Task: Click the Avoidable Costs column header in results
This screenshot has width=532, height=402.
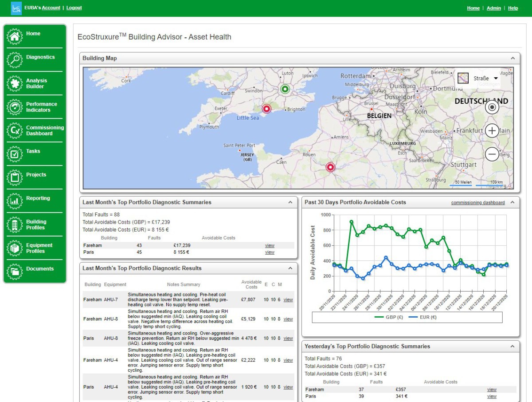Action: click(251, 284)
